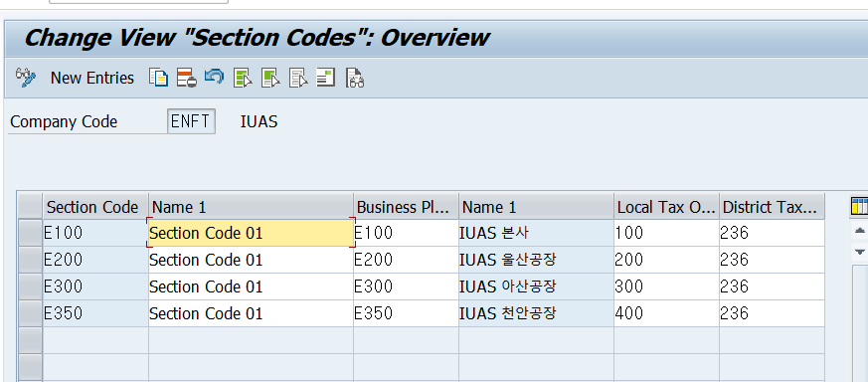Click Local Tax Office field 400
This screenshot has width=868, height=382.
pyautogui.click(x=666, y=313)
